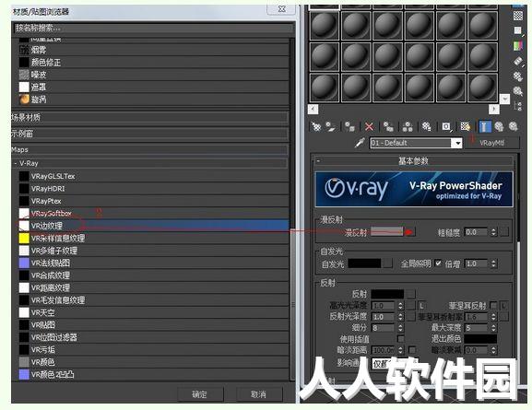Toggle L lock beside 菲涅耳反射
This screenshot has width=532, height=410.
tap(504, 306)
